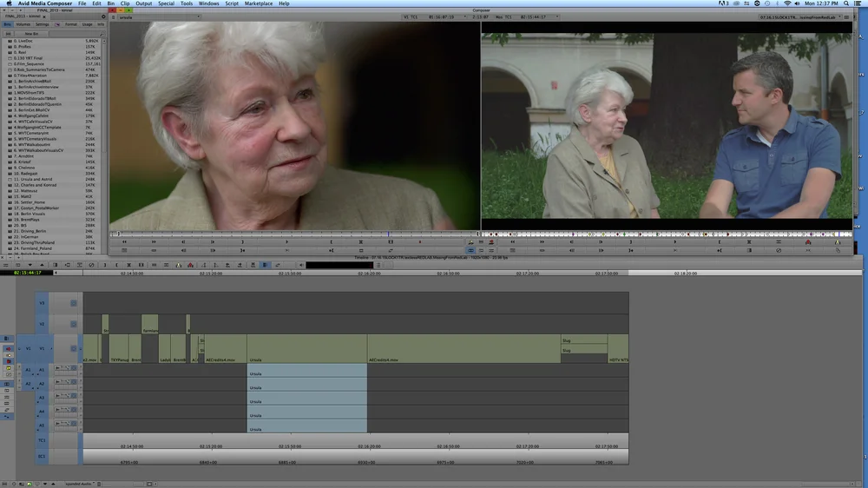Click rewind button under record monitor
The height and width of the screenshot is (488, 868).
[x=512, y=242]
